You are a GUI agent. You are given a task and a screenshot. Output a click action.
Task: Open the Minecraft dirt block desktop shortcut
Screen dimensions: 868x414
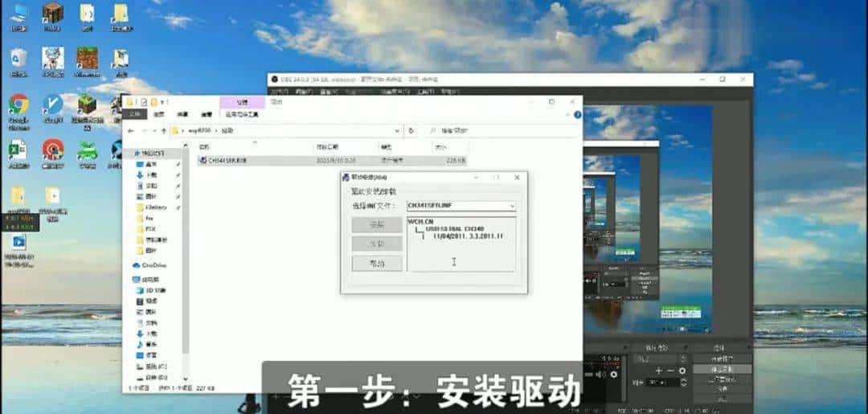point(87,61)
